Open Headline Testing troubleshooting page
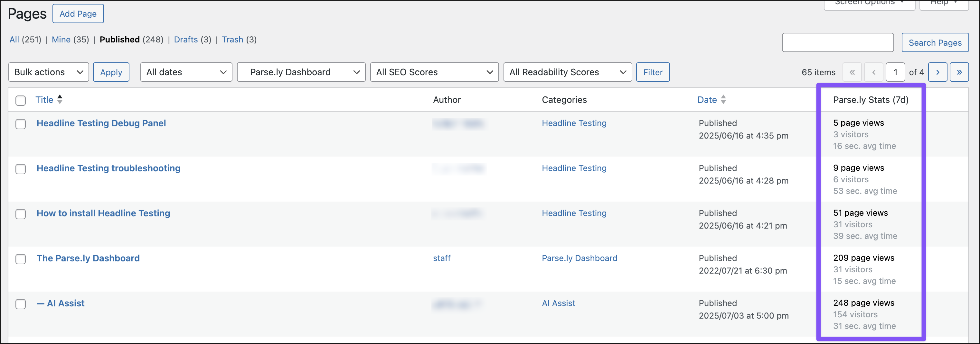 (x=108, y=168)
